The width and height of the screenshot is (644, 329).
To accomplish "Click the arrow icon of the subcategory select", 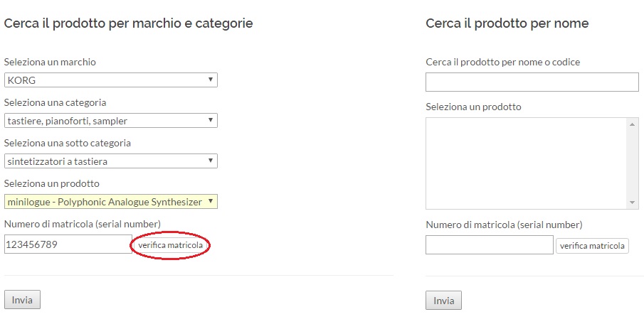I will point(211,161).
